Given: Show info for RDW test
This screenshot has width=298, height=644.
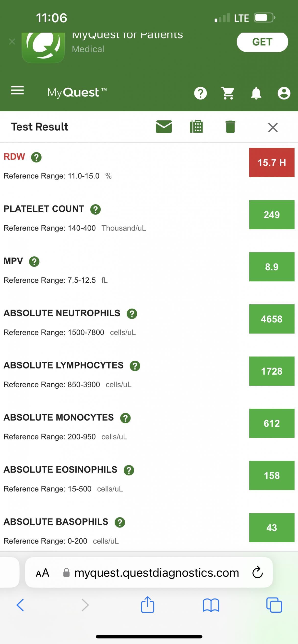Looking at the screenshot, I should click(36, 158).
